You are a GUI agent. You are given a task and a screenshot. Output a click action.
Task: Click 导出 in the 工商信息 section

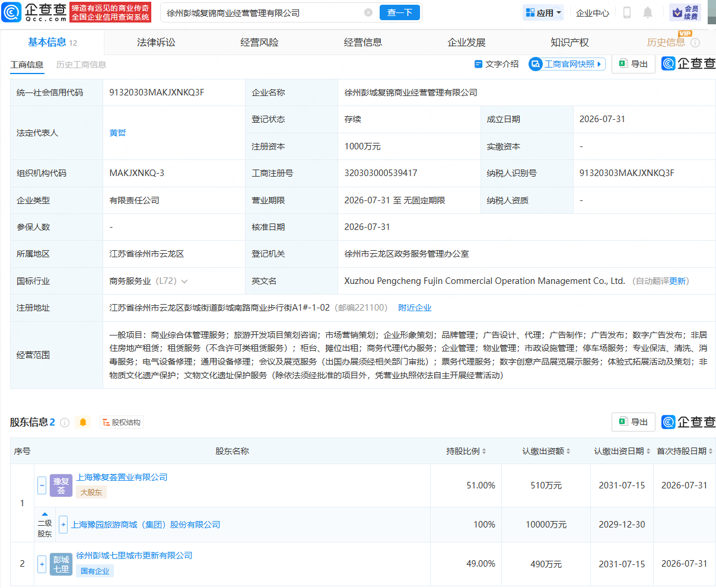[634, 64]
